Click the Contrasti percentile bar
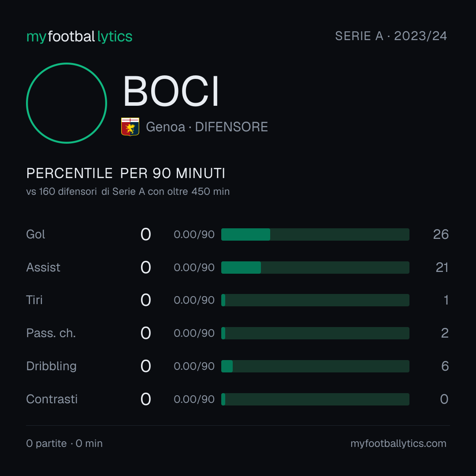The width and height of the screenshot is (476, 476). 315,399
